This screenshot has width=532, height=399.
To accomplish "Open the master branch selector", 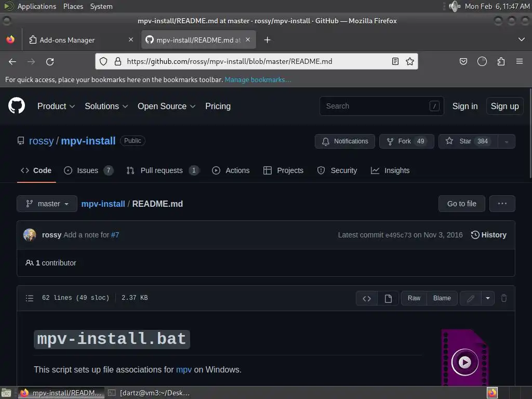I will click(47, 204).
